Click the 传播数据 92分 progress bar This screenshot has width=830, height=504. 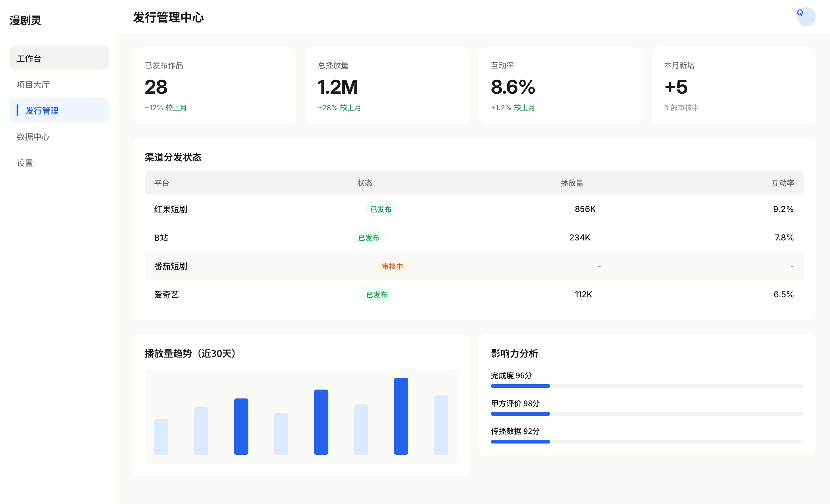click(647, 442)
